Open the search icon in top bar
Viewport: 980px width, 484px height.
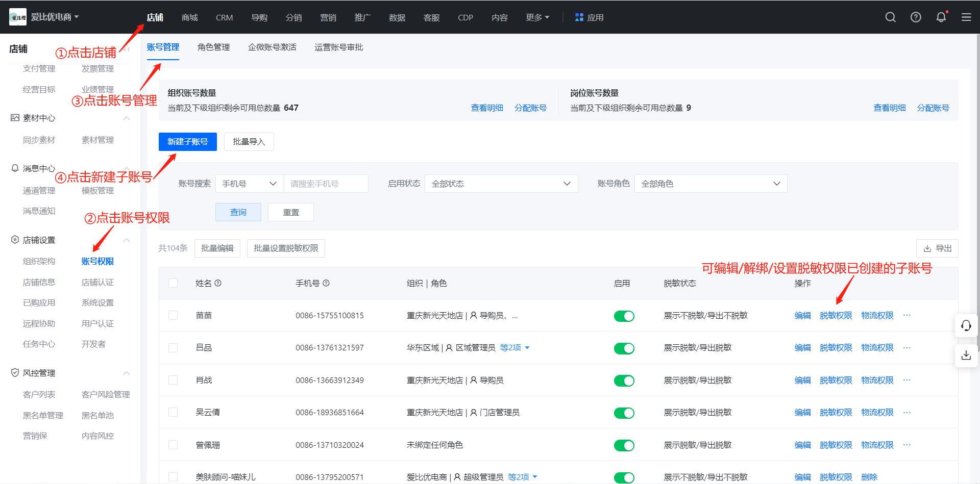(x=890, y=17)
